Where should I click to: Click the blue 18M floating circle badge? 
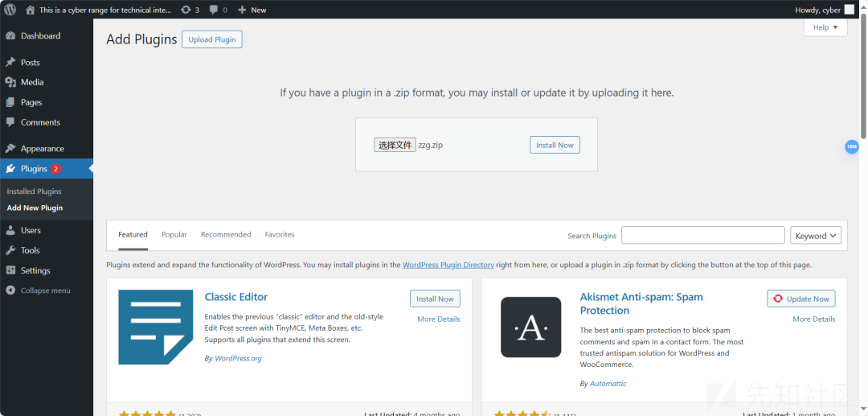point(851,146)
